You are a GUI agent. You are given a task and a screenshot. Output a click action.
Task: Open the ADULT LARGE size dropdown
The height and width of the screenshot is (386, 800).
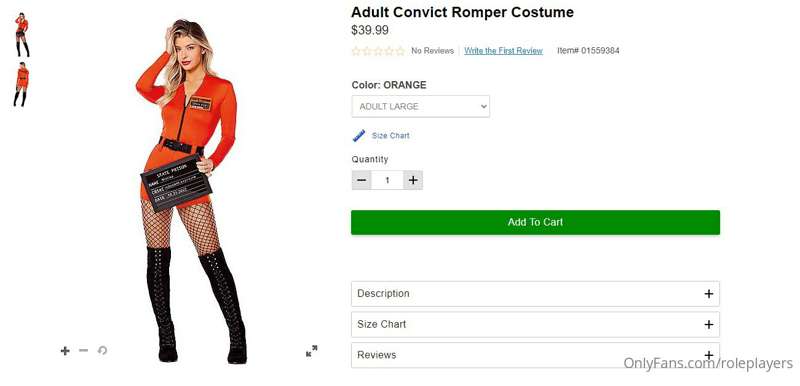coord(420,107)
